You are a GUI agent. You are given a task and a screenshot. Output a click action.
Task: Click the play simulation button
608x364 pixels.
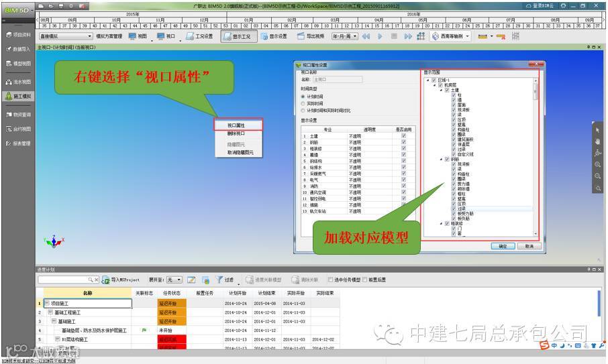click(x=380, y=36)
